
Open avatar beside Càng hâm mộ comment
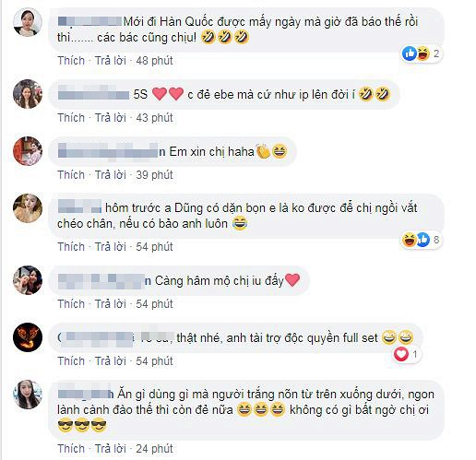[x=28, y=280]
